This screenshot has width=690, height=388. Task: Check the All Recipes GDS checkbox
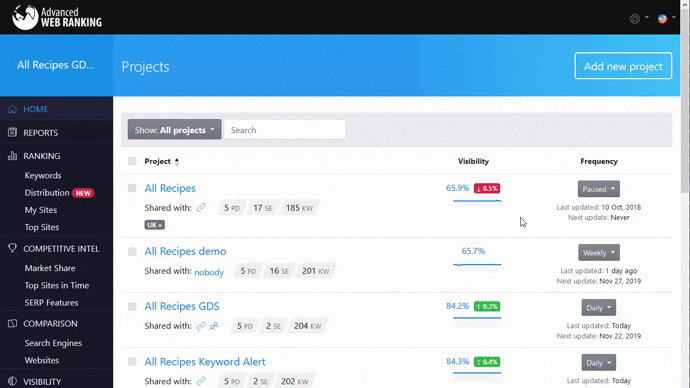132,307
